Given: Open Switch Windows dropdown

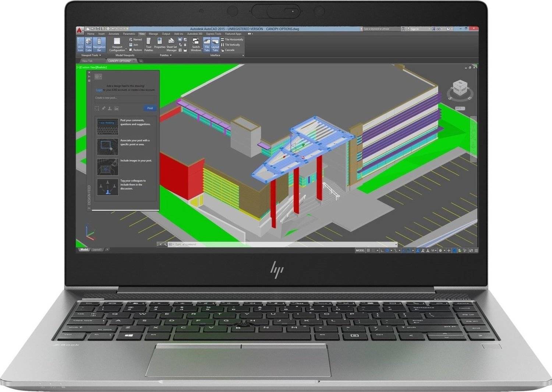Looking at the screenshot, I should [x=196, y=45].
